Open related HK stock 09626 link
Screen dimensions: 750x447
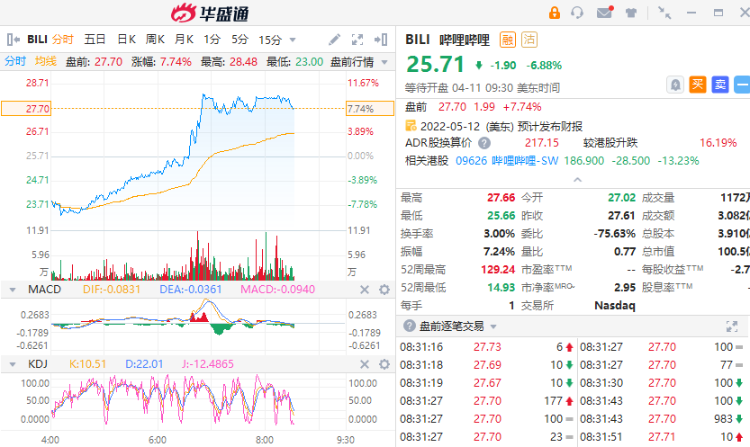[x=471, y=161]
